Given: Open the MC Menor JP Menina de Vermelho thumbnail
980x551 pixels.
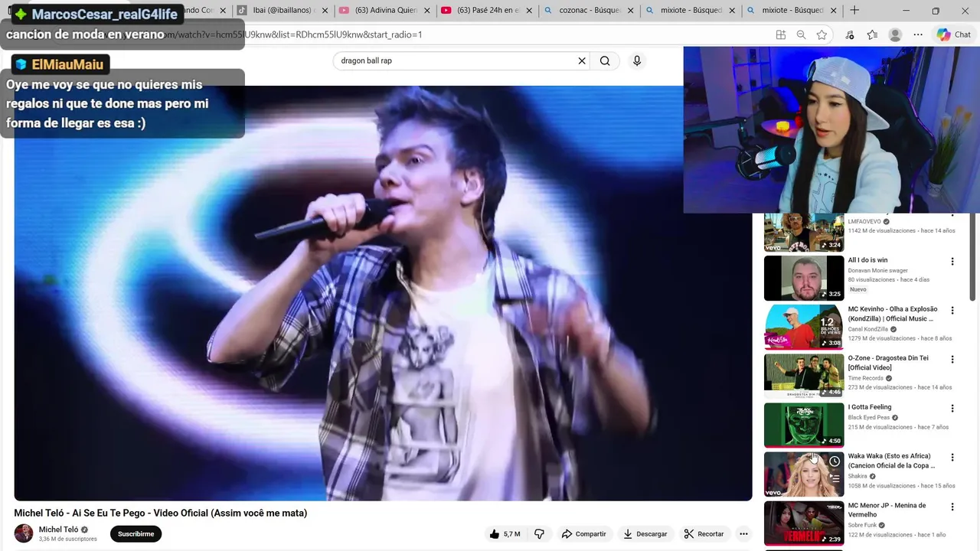Looking at the screenshot, I should pyautogui.click(x=804, y=523).
